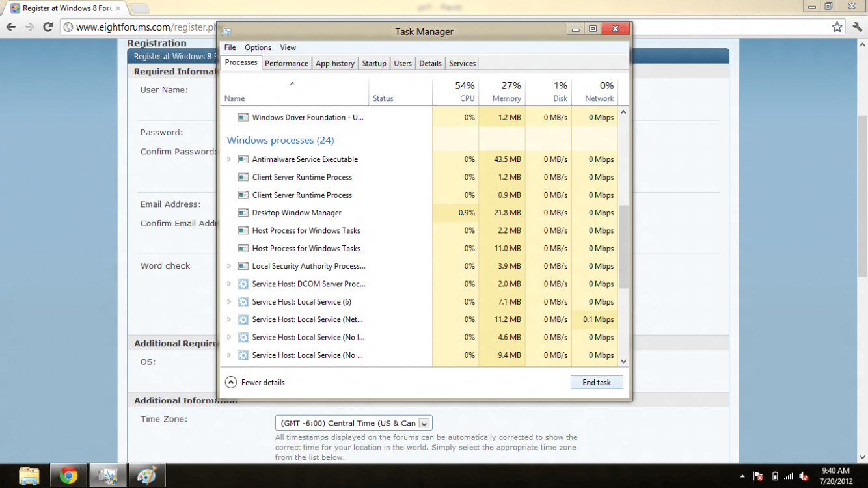Open the Options menu in Task Manager
The height and width of the screenshot is (488, 868).
(x=258, y=47)
